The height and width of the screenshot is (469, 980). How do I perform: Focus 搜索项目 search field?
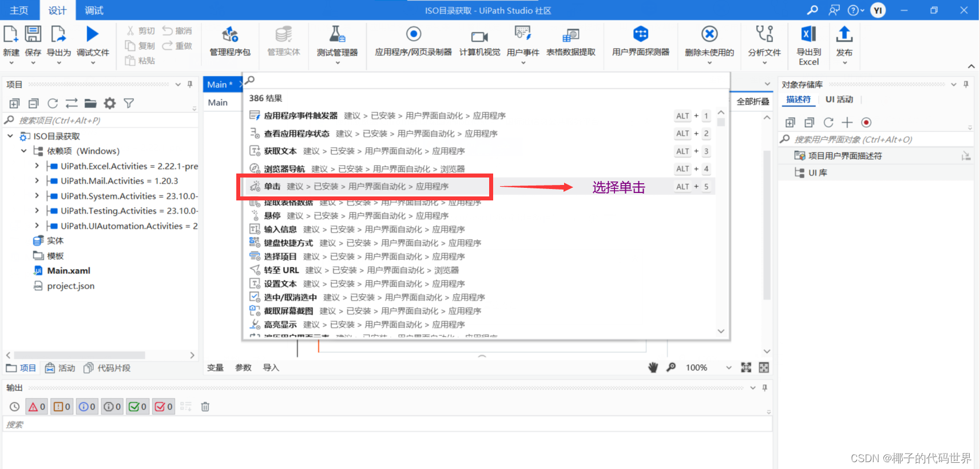coord(100,120)
